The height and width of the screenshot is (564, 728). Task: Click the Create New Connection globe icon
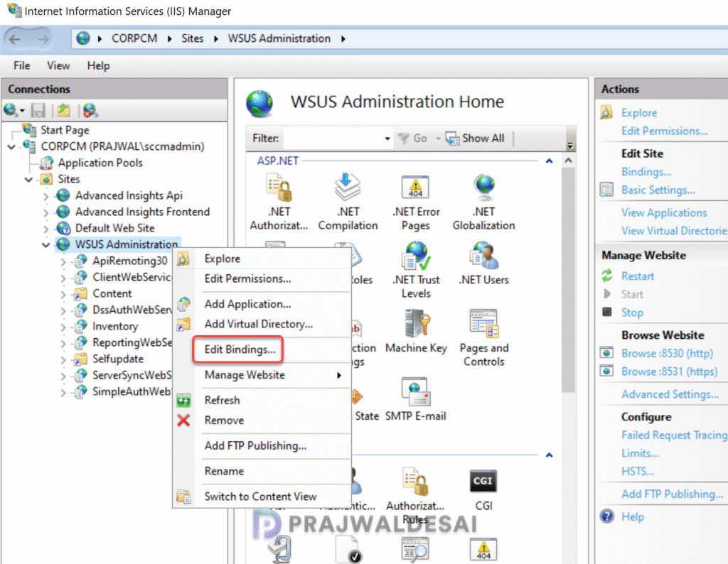11,110
